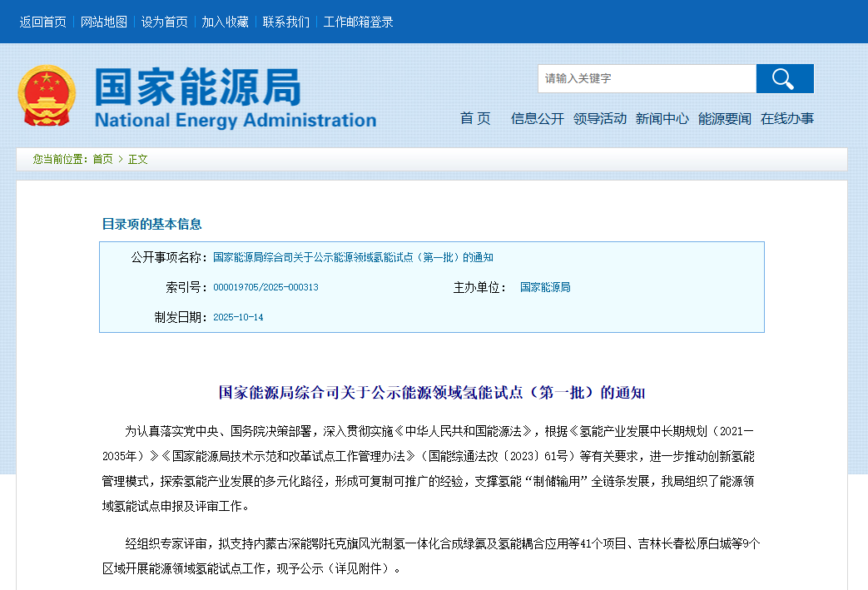Click index number 000019705/2025-000313

pyautogui.click(x=265, y=288)
